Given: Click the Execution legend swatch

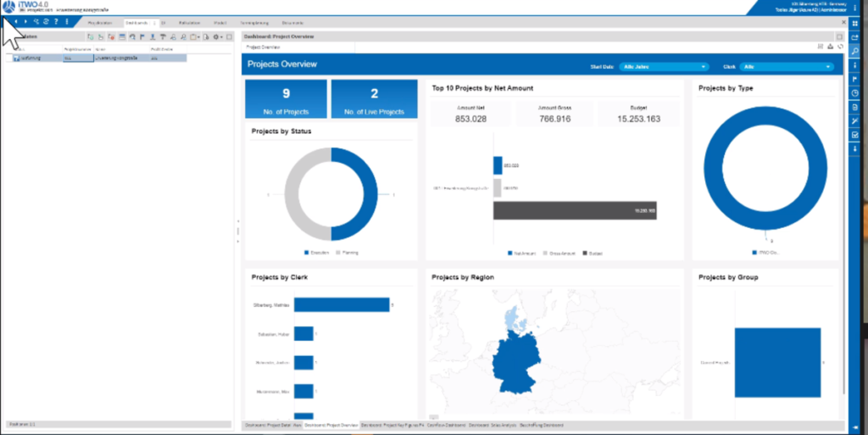Looking at the screenshot, I should 307,253.
